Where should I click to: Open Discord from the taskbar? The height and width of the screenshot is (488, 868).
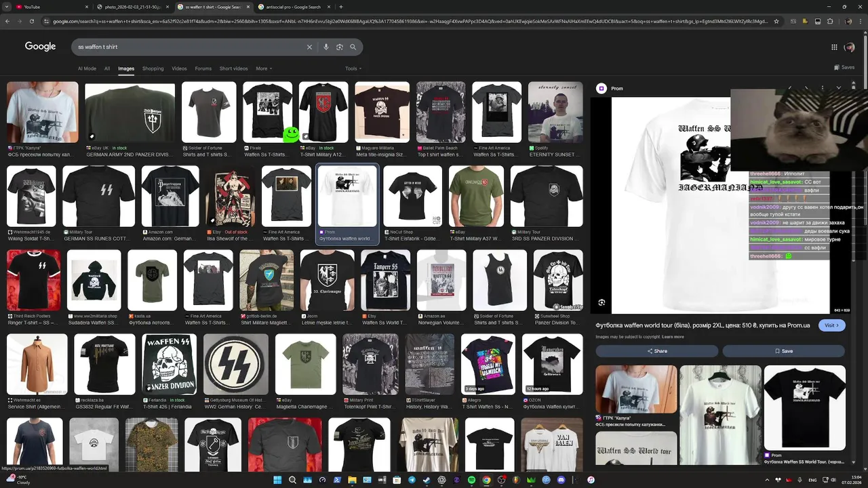tap(561, 480)
